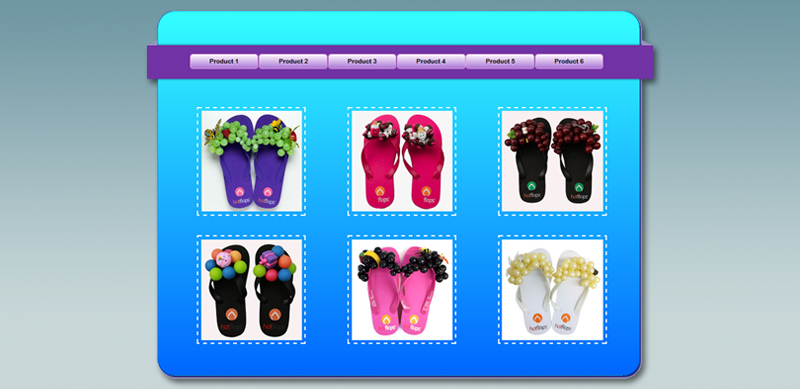
Task: Open the purple flip-flops with green grapes thumbnail
Action: [x=252, y=161]
